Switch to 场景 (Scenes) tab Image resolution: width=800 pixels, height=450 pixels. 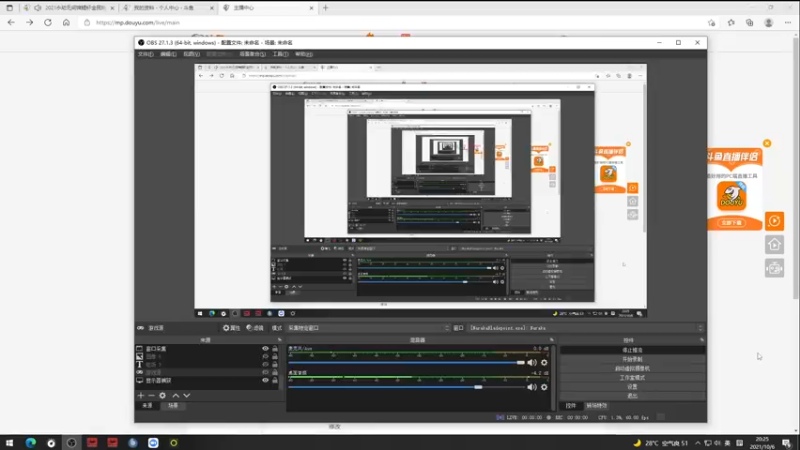pyautogui.click(x=173, y=406)
